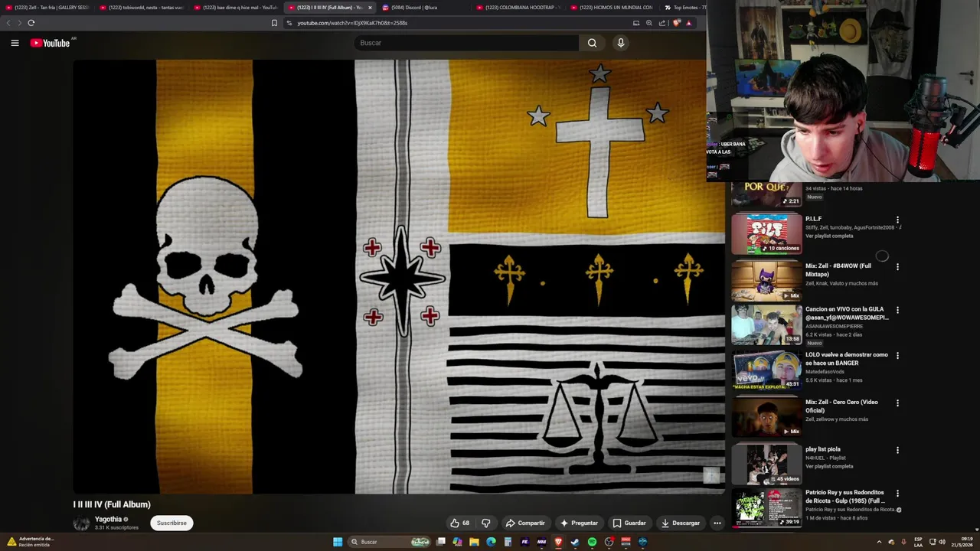
Task: Bookmark this page with bookmark icon
Action: [x=274, y=23]
